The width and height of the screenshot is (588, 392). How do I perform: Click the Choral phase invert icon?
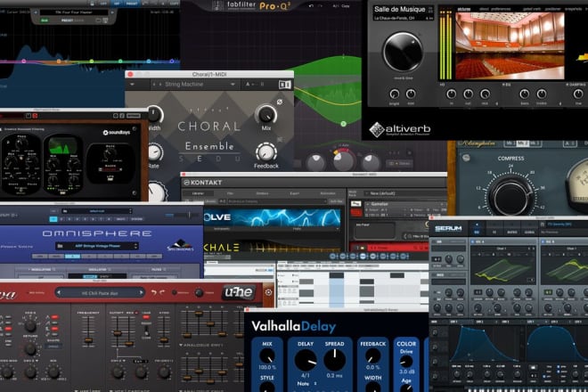click(280, 102)
